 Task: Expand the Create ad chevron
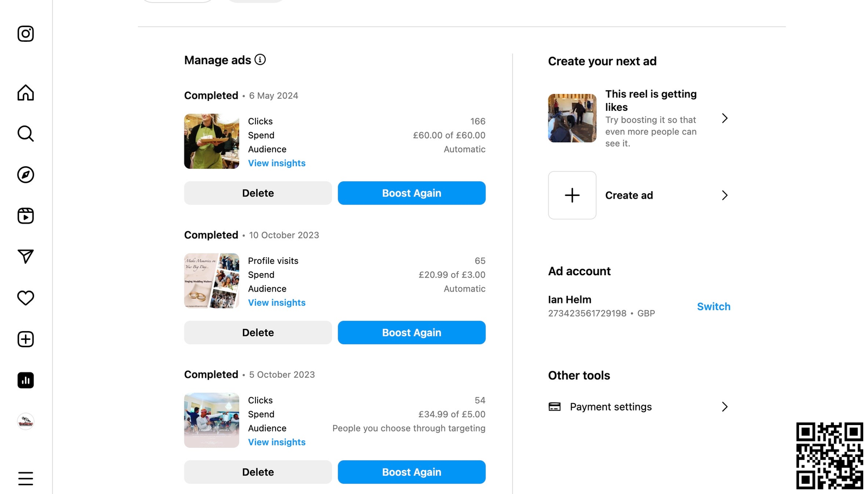(724, 195)
